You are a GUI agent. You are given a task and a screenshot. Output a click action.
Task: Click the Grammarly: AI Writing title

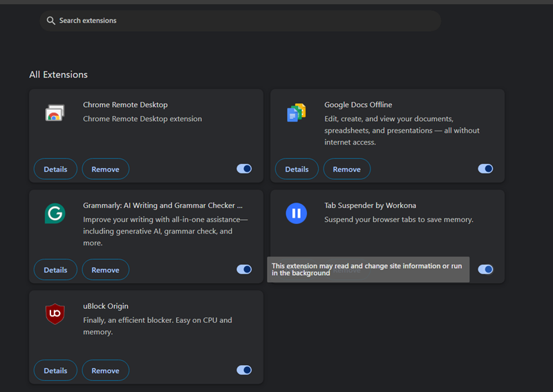(162, 205)
